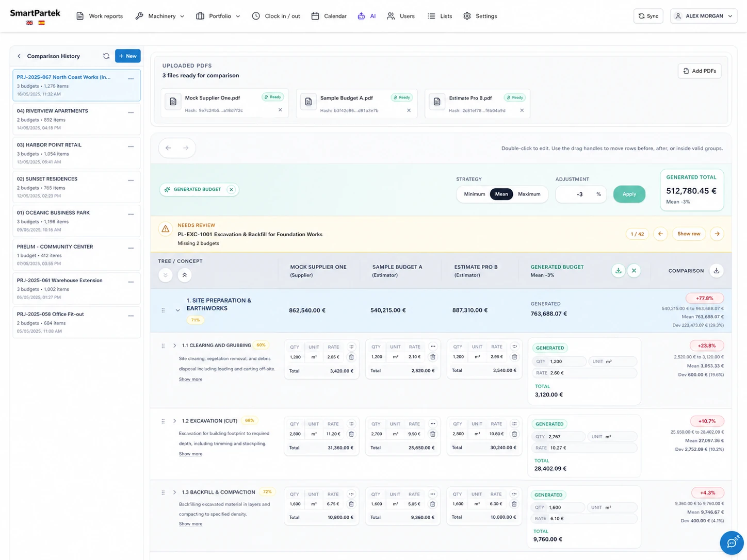Select Minimum strategy option
The image size is (747, 560).
[x=475, y=194]
